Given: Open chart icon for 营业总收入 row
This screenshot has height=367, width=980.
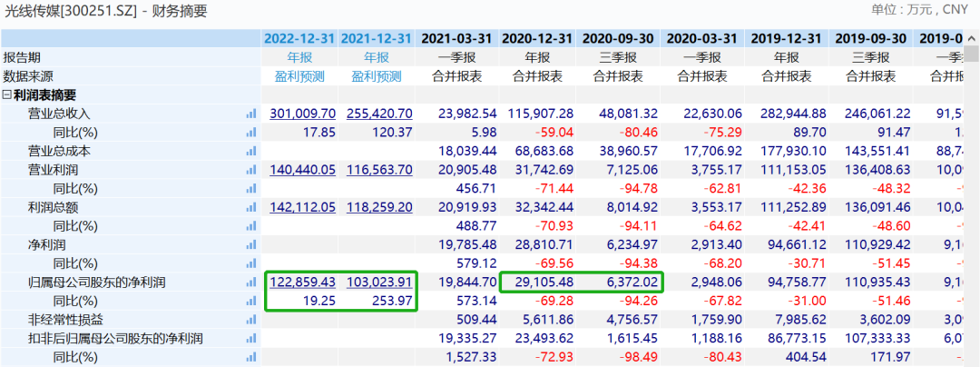Looking at the screenshot, I should [251, 114].
